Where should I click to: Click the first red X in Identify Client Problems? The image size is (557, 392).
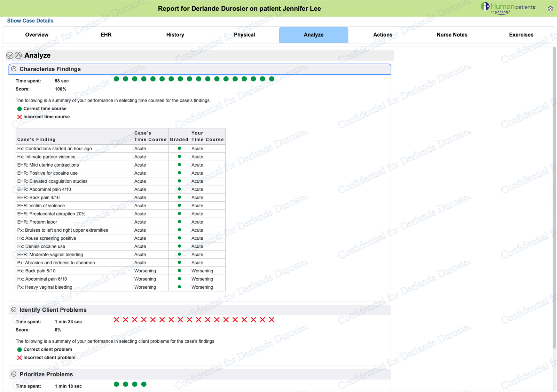(x=117, y=320)
